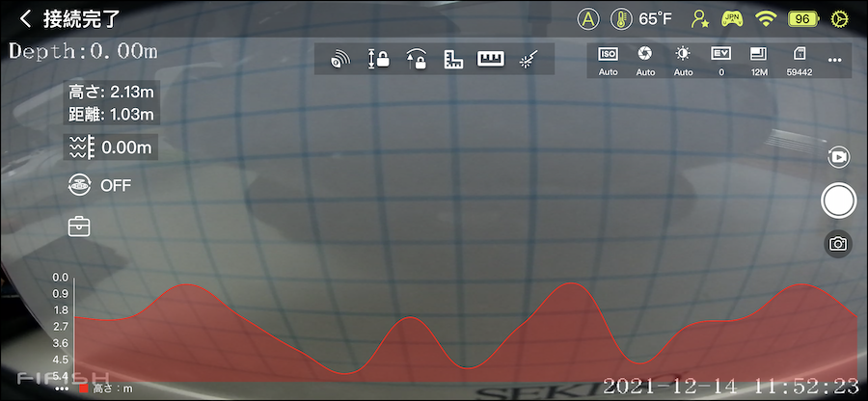The height and width of the screenshot is (401, 868).
Task: Adjust the EV exposure value setting
Action: click(720, 60)
